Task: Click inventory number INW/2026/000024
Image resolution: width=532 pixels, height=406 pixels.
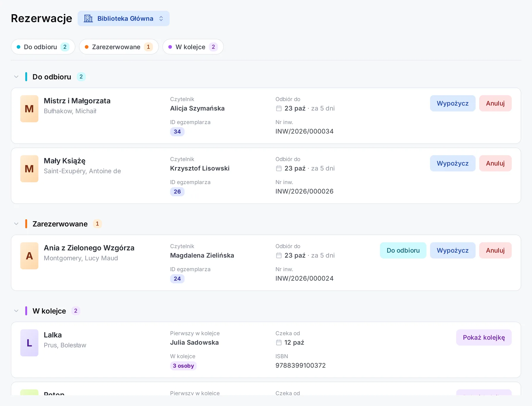Action: point(304,279)
